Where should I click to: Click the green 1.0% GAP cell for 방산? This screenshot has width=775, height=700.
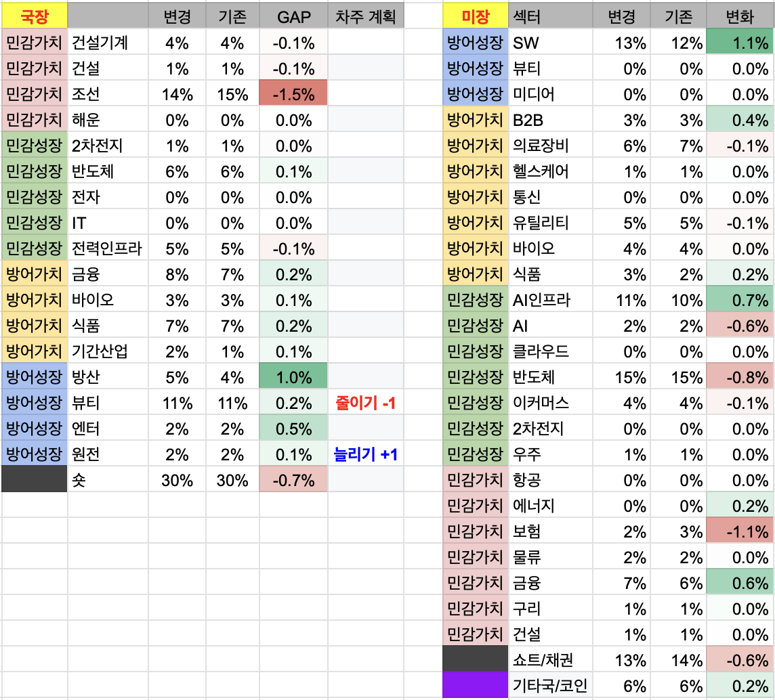[x=293, y=377]
